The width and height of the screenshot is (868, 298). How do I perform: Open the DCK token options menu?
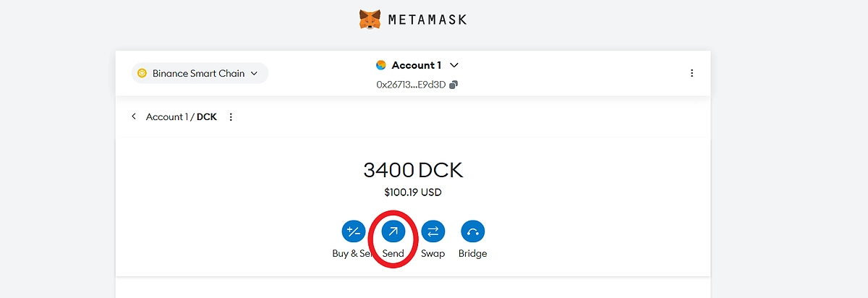(x=231, y=117)
